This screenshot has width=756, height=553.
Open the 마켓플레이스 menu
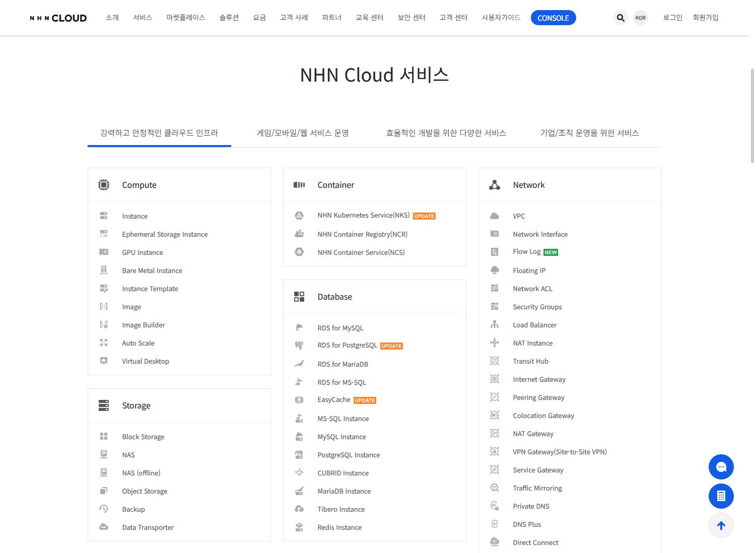coord(186,18)
